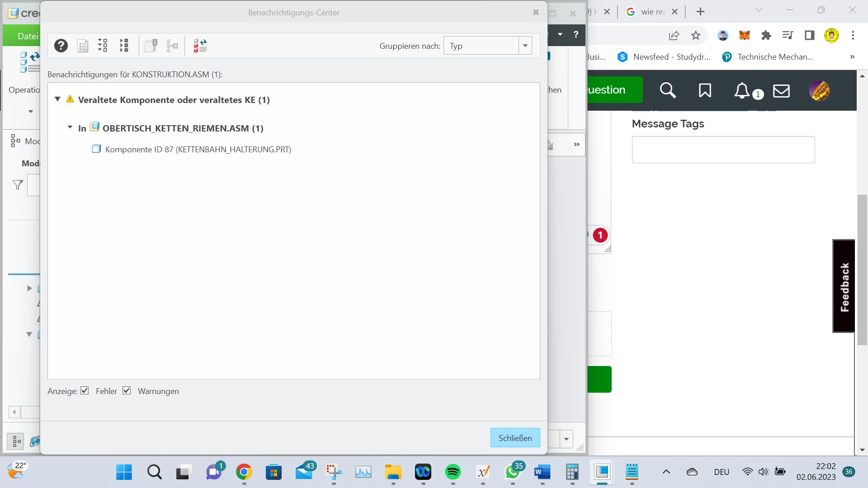Uncheck the Warnungen checkbox
The width and height of the screenshot is (868, 488).
[127, 391]
